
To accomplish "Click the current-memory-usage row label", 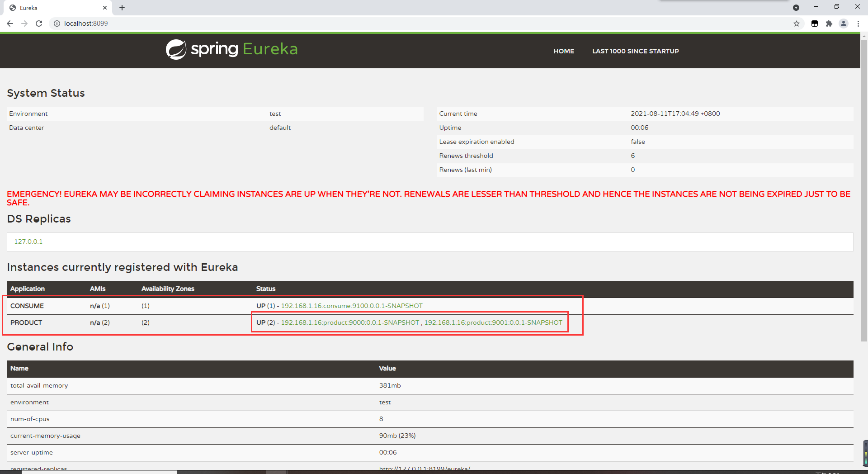I will tap(45, 436).
